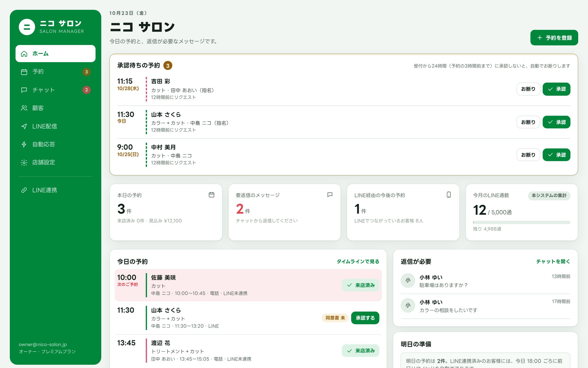Approve 吉田 彩 reservation with 承認
Image resolution: width=588 pixels, height=368 pixels.
click(x=556, y=89)
